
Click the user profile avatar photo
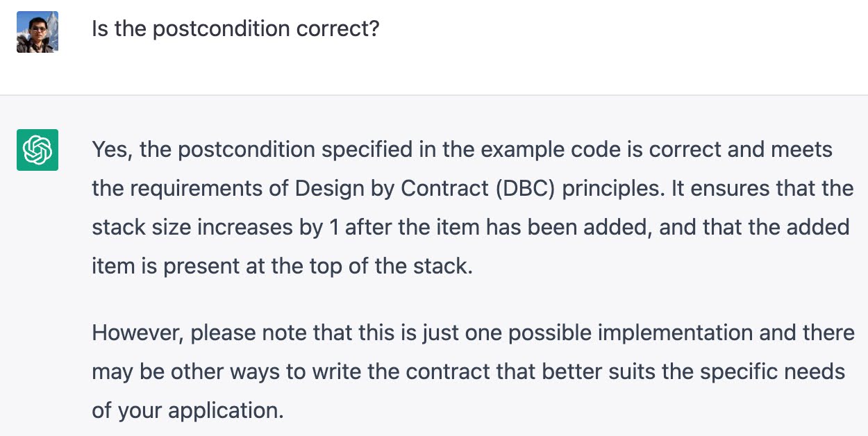[37, 32]
